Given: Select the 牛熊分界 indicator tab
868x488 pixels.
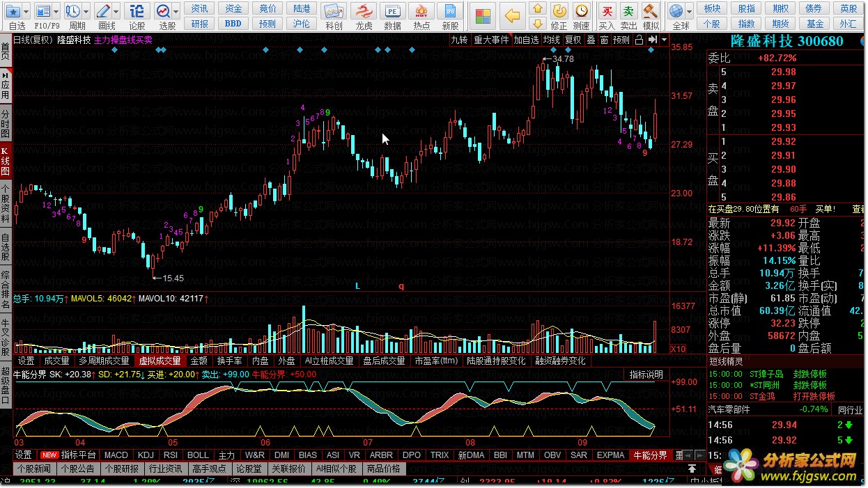Looking at the screenshot, I should (x=649, y=455).
